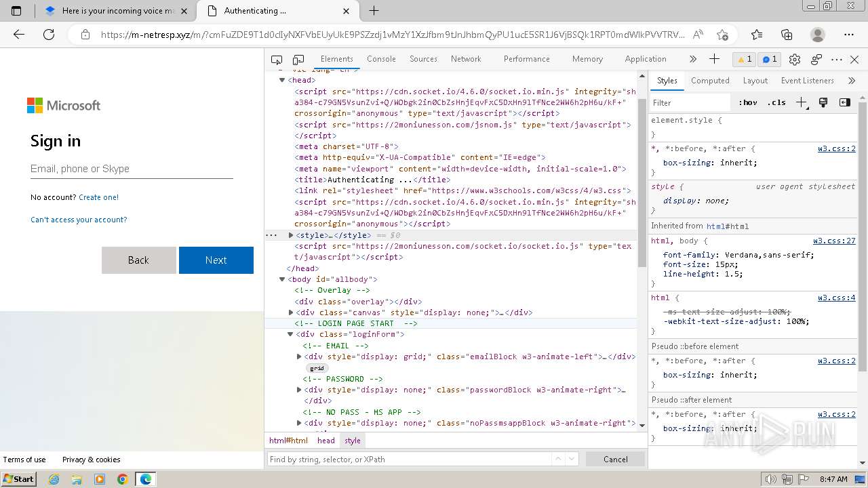Click the Next sign-in button
Screen dimensions: 868x488
(x=216, y=260)
